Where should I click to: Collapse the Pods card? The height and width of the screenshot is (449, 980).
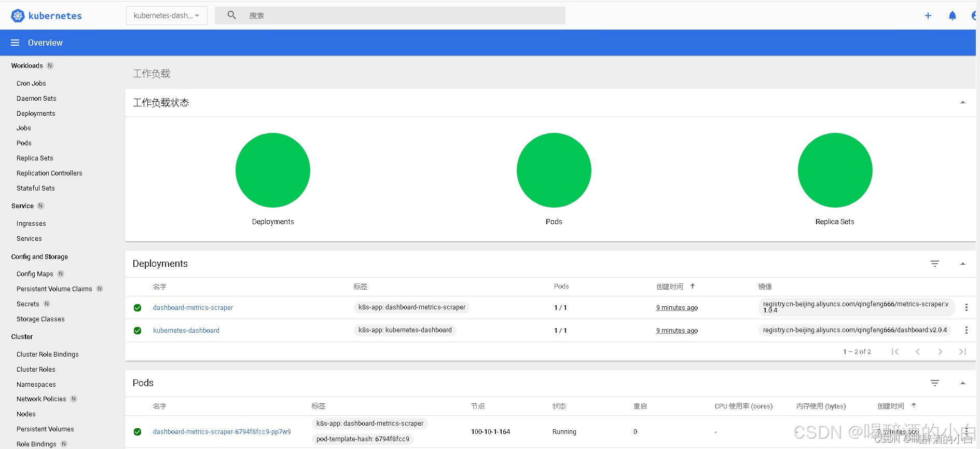tap(962, 383)
